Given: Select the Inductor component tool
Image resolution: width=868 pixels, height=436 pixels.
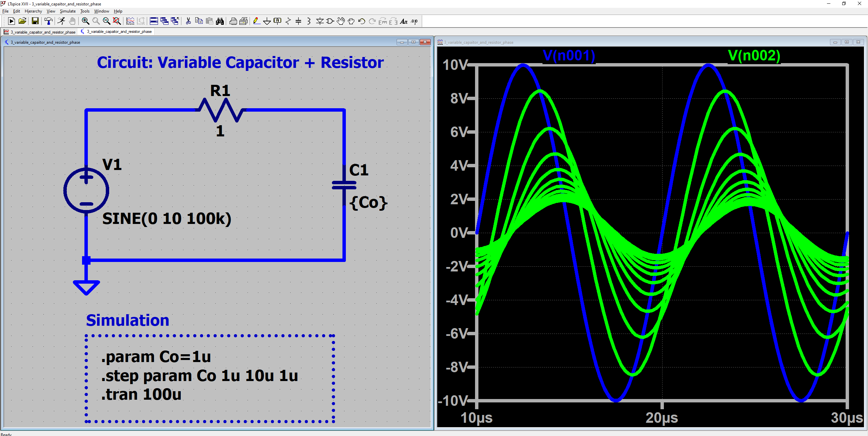Looking at the screenshot, I should pos(309,21).
